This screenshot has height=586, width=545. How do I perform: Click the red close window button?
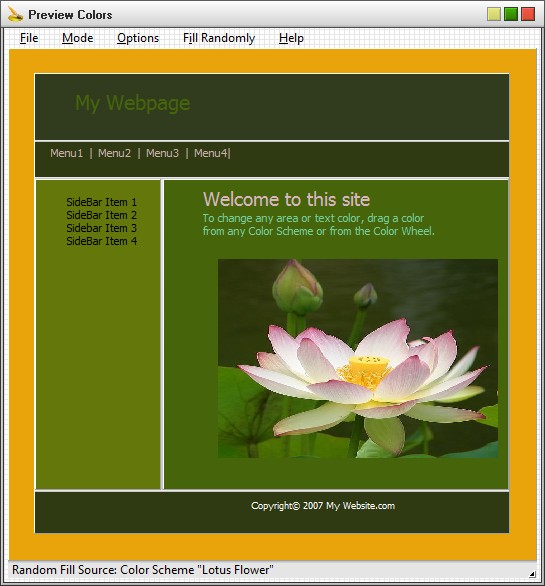tap(528, 14)
